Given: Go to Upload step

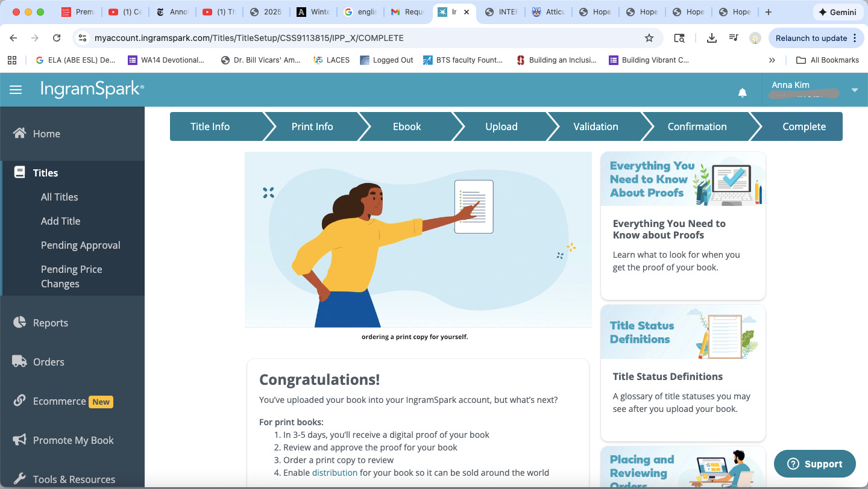Looking at the screenshot, I should pos(502,126).
